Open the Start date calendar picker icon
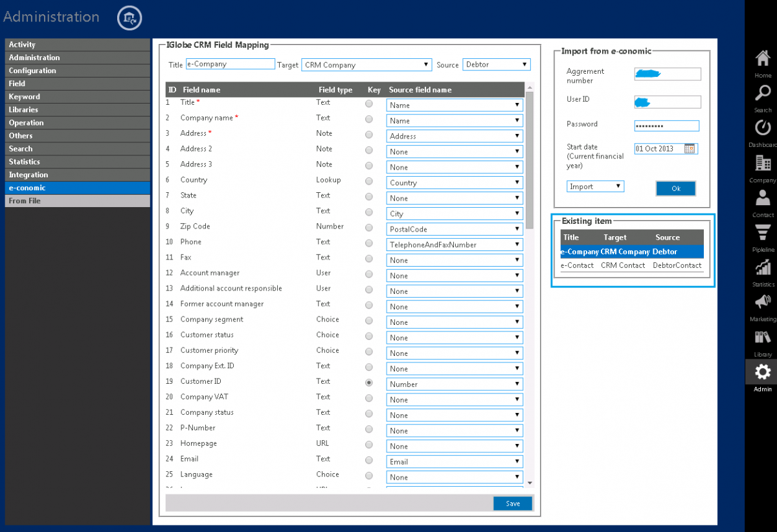Viewport: 777px width, 532px height. point(690,148)
